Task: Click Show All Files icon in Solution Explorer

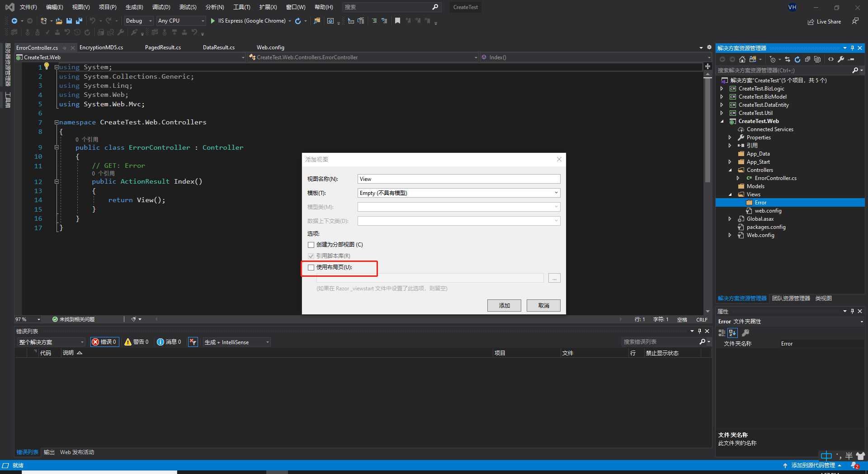Action: click(x=817, y=59)
